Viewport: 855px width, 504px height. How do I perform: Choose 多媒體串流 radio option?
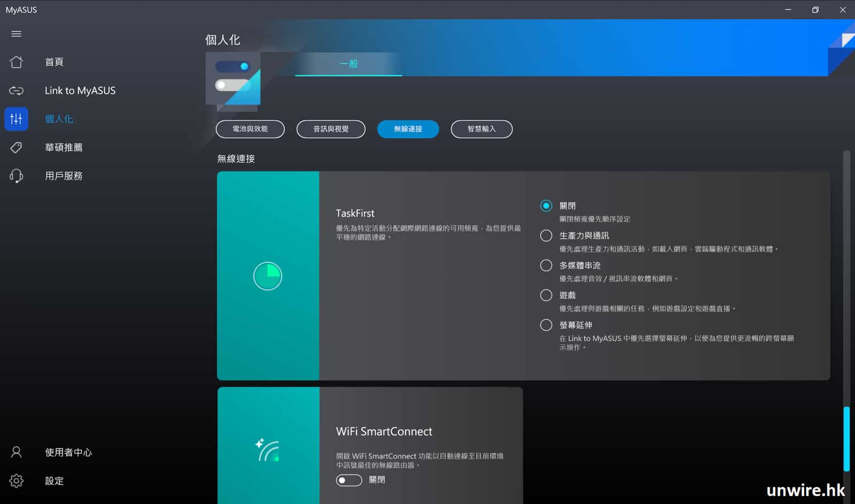(x=546, y=265)
